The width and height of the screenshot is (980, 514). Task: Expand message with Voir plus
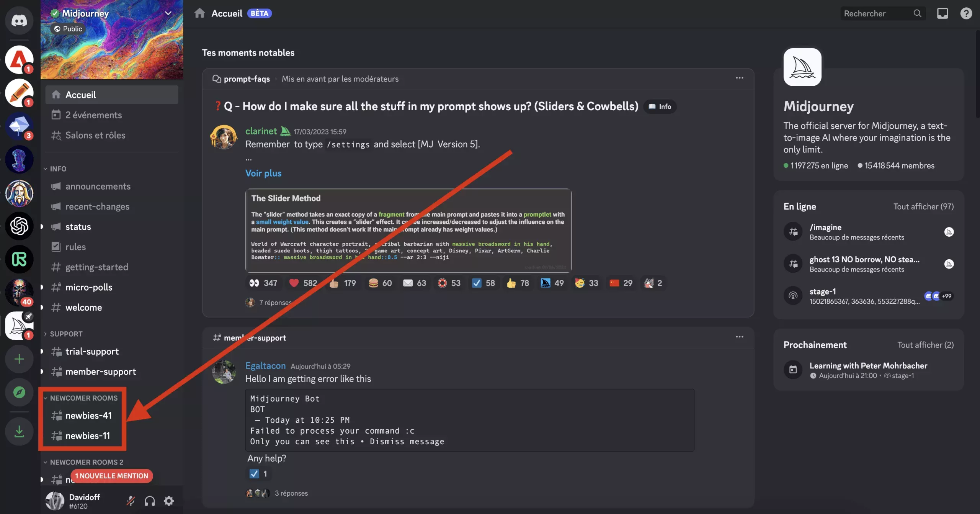coord(263,173)
